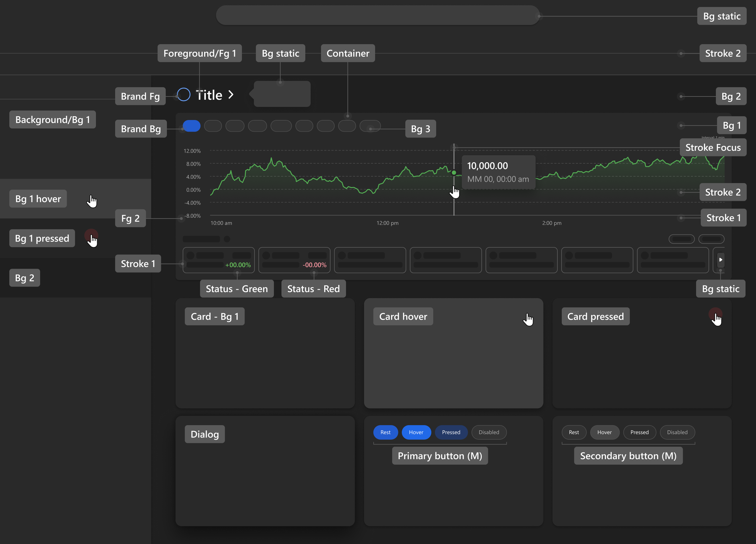
Task: Click the 'Stroke Focus' label
Action: [x=713, y=147]
